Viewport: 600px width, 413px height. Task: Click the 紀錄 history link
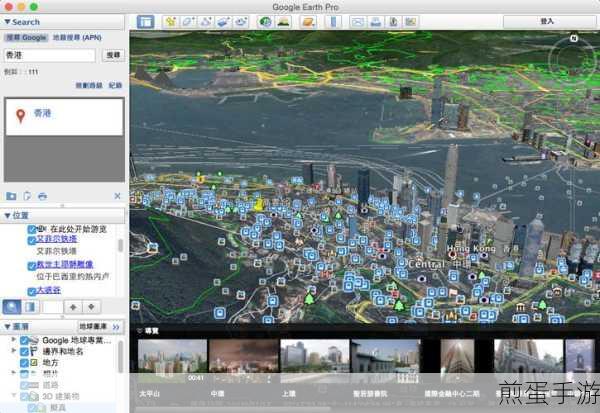point(115,85)
